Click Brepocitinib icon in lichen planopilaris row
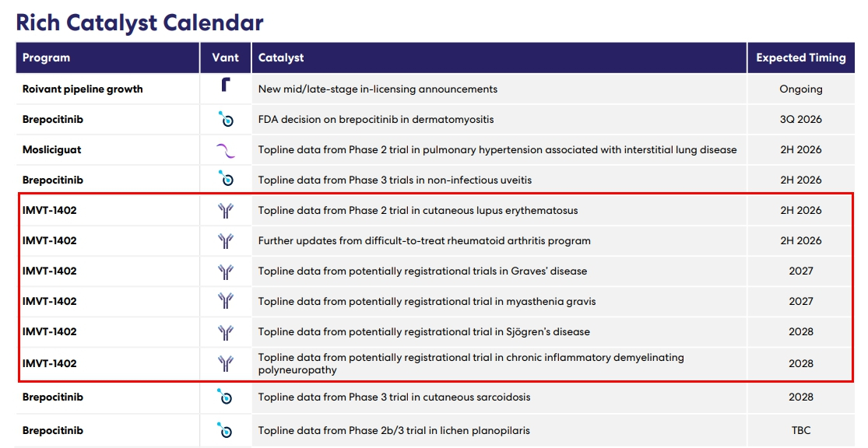868x448 pixels. [x=225, y=430]
